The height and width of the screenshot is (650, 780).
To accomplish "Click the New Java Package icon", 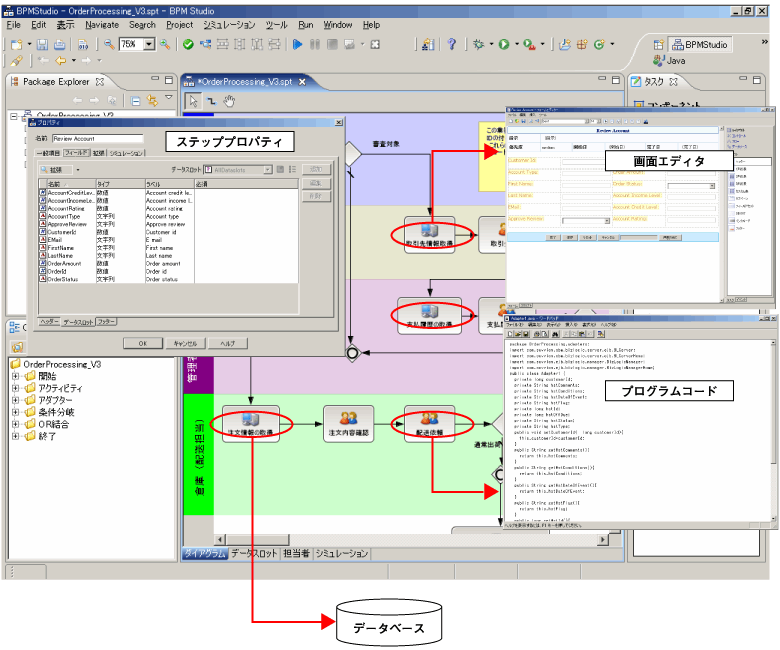I will coord(582,45).
